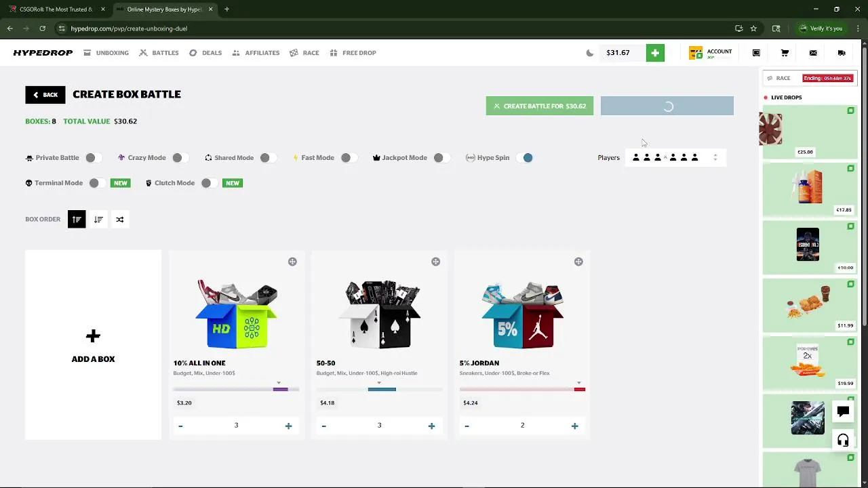Enable Shared Mode toggle
Image resolution: width=868 pixels, height=488 pixels.
tap(268, 158)
